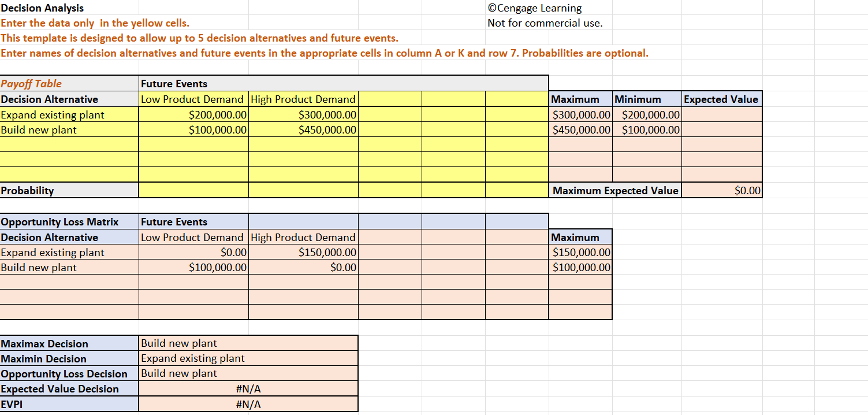Select the Low Product Demand yellow payoff cell

point(193,99)
